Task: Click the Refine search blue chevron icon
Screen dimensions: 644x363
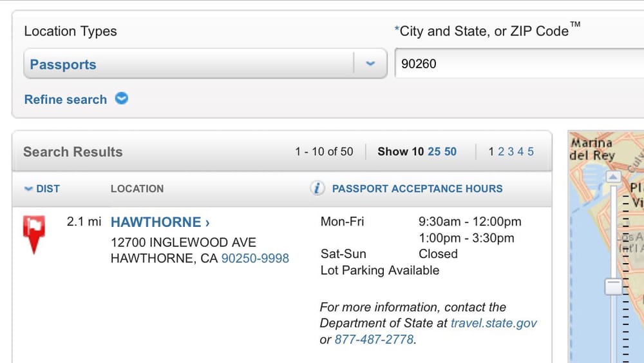Action: pos(121,99)
